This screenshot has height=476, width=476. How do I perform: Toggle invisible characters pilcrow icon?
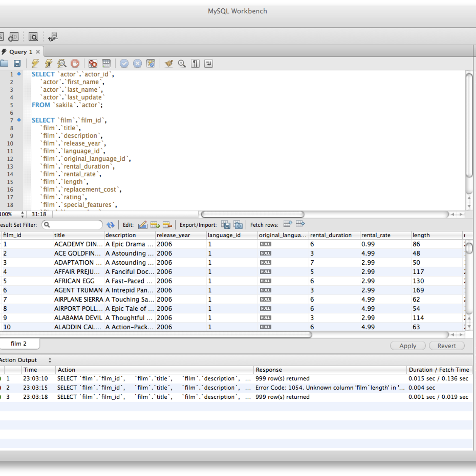tap(195, 63)
